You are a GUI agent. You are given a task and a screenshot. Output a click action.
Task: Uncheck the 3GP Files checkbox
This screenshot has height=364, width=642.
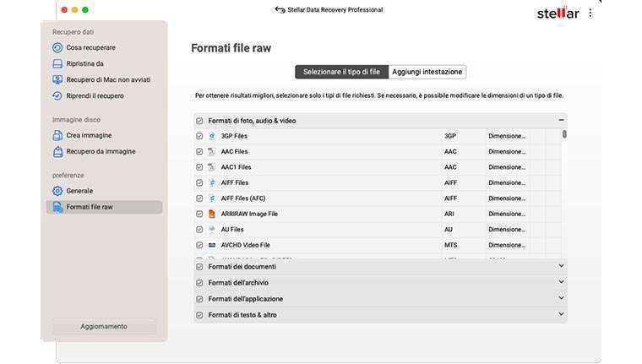tap(199, 136)
